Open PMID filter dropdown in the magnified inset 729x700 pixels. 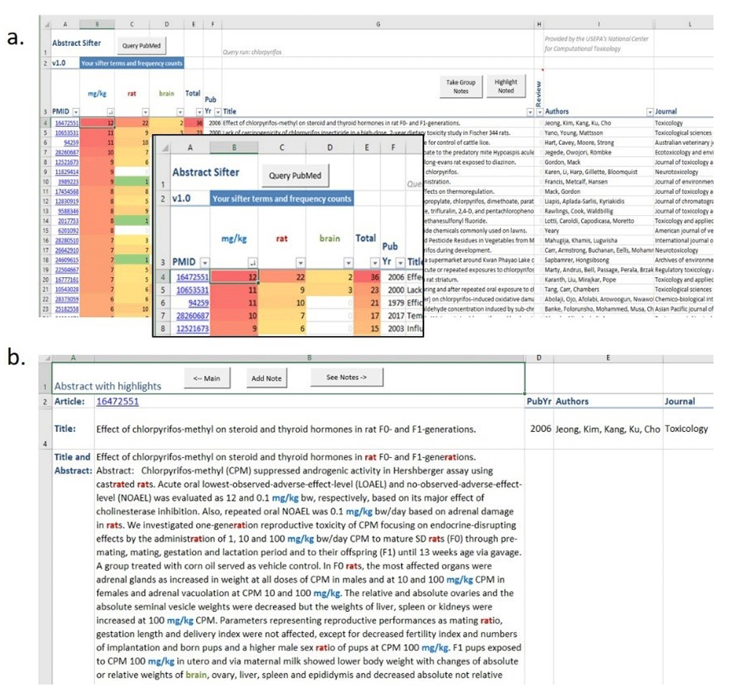(205, 262)
